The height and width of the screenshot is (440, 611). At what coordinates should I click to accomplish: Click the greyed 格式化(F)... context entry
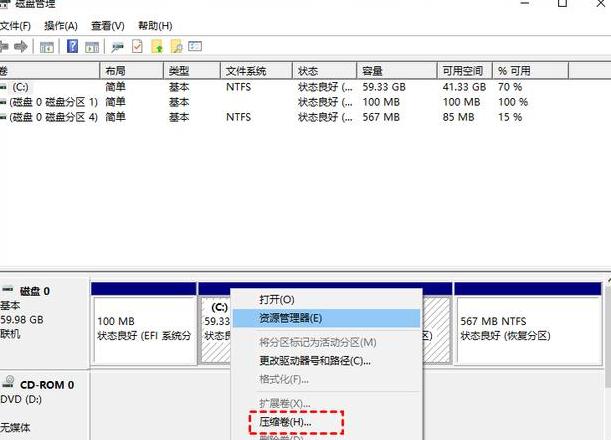coord(327,379)
